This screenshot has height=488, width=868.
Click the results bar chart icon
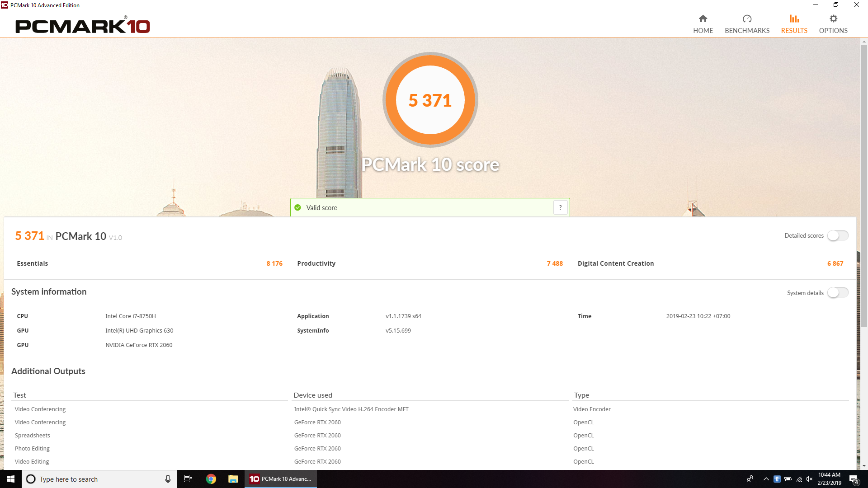pyautogui.click(x=794, y=19)
